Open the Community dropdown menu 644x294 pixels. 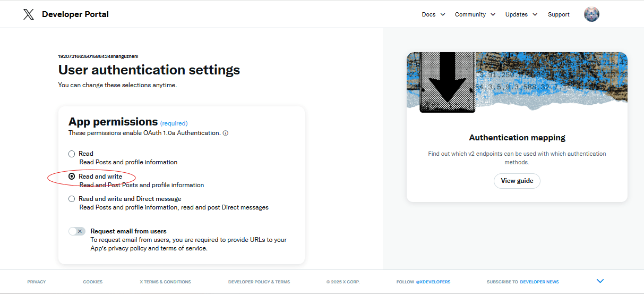(x=475, y=14)
